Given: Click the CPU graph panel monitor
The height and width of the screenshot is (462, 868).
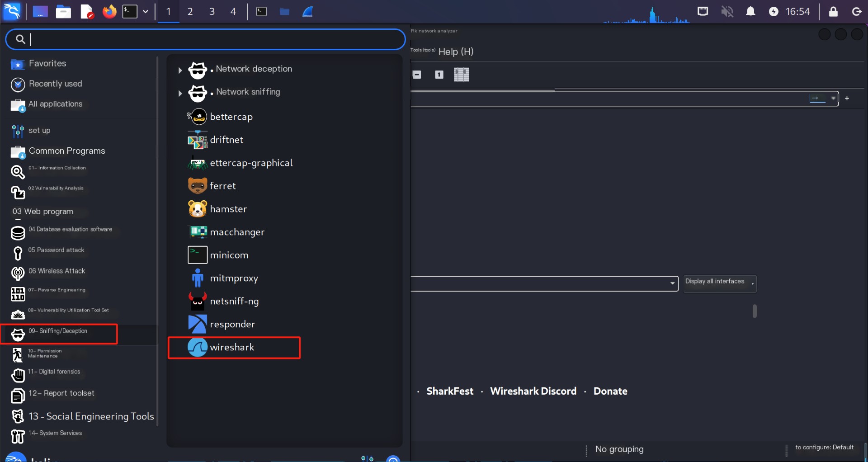Looking at the screenshot, I should click(646, 14).
